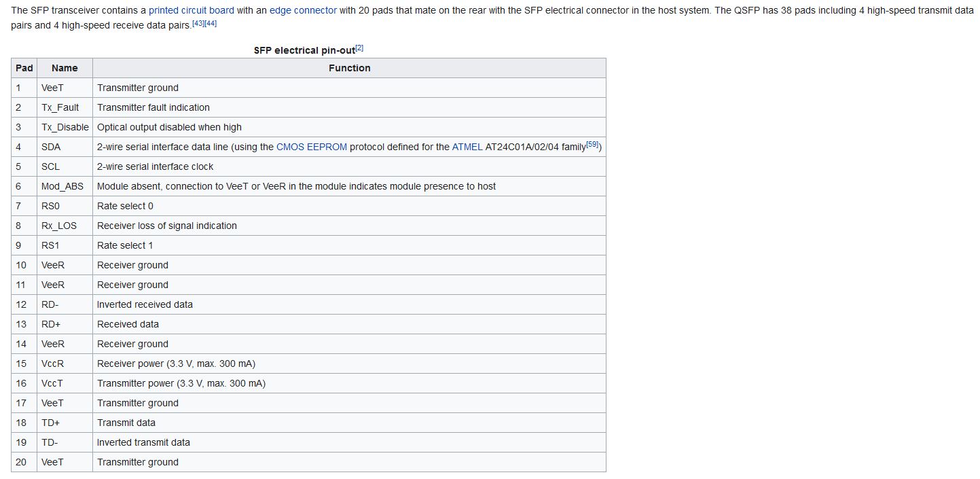Jump to citation [43]
Screen dimensions: 980x479
(x=198, y=24)
